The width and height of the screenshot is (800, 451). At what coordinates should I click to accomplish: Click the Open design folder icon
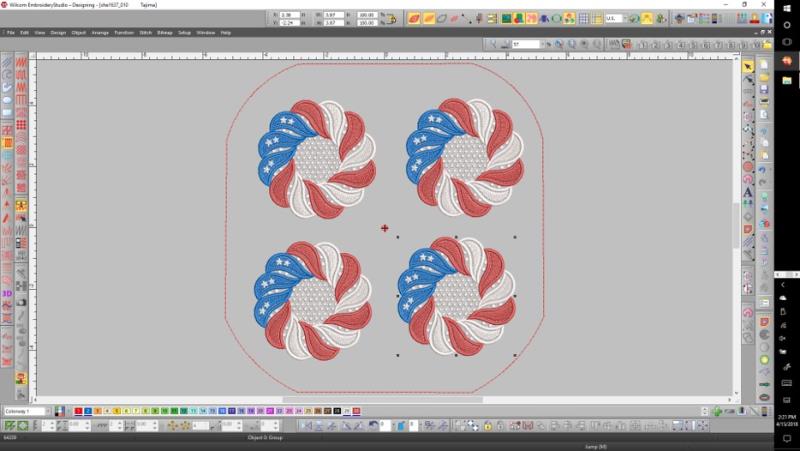pos(764,77)
